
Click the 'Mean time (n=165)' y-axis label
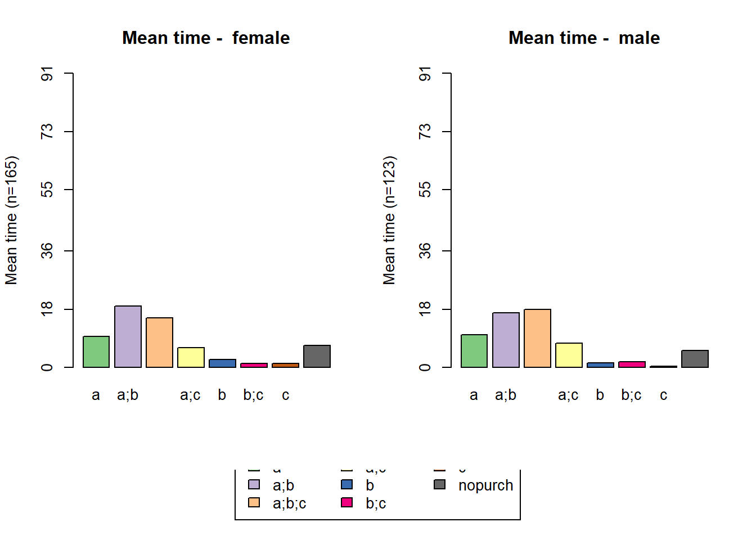pos(11,220)
